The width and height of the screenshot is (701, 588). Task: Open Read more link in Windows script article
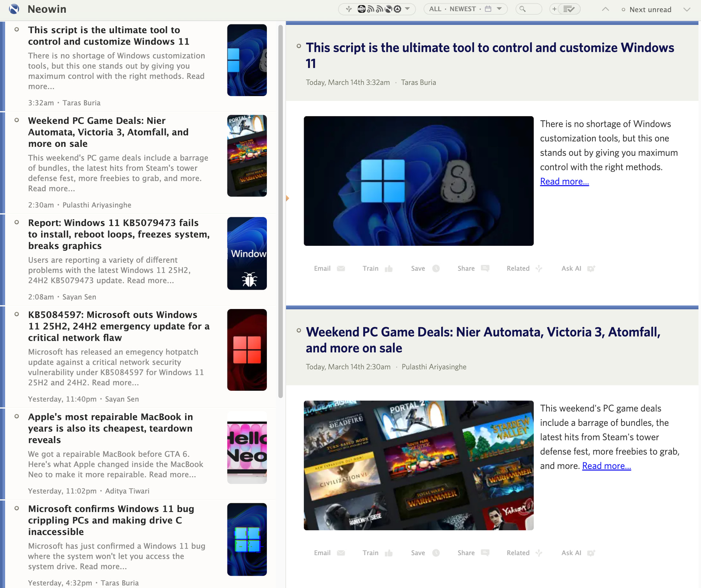(564, 182)
